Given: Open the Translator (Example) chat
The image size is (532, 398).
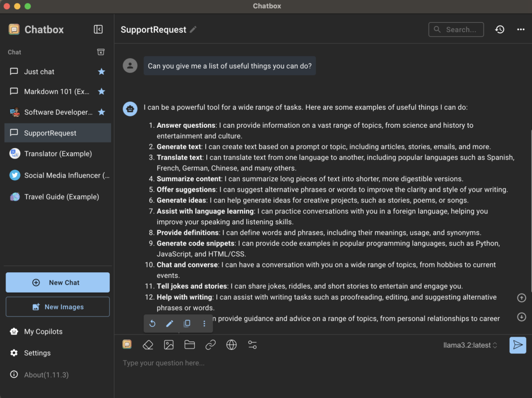Looking at the screenshot, I should [x=58, y=154].
